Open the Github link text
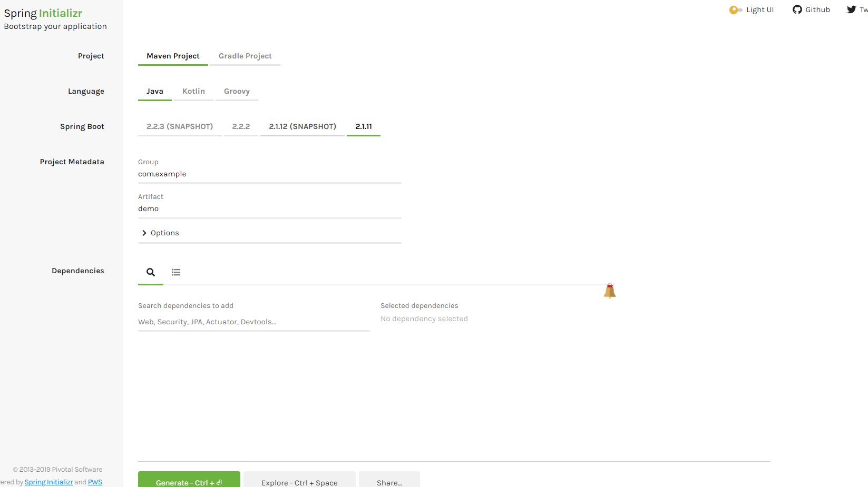Image resolution: width=868 pixels, height=487 pixels. pyautogui.click(x=817, y=9)
